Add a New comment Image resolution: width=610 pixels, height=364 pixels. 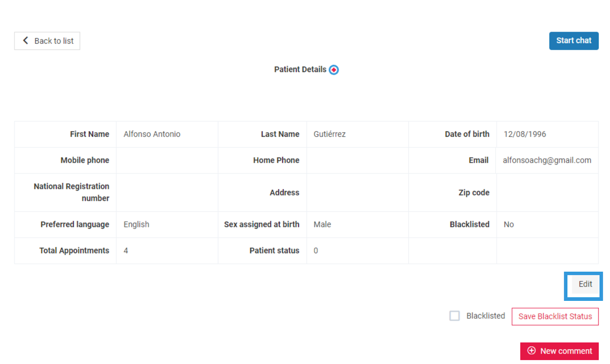pyautogui.click(x=559, y=351)
